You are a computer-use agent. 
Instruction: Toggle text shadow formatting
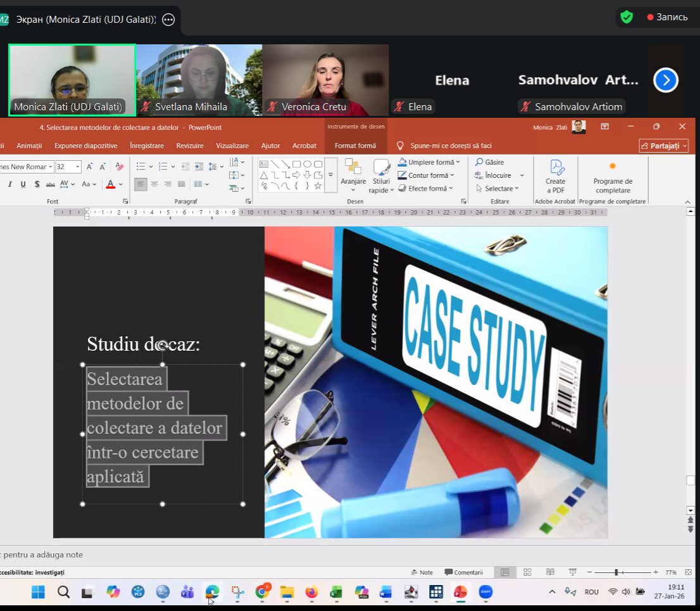point(37,184)
